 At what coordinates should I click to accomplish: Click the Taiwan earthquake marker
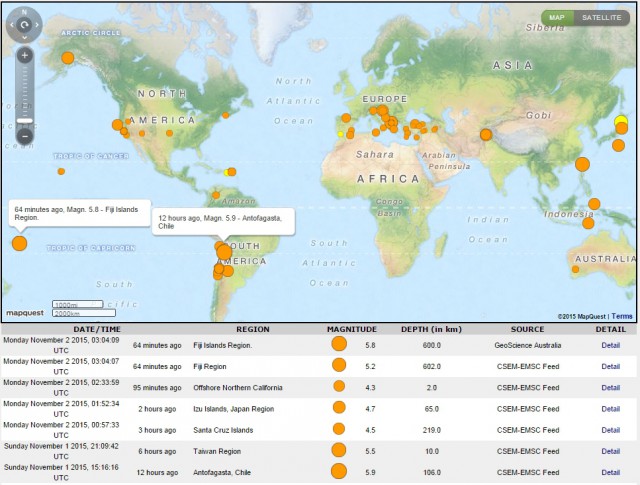point(582,165)
